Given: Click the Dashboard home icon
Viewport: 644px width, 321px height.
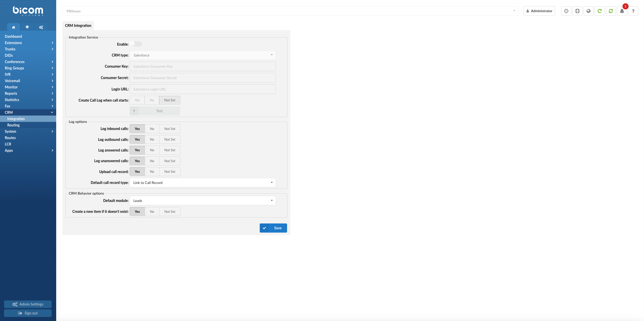Looking at the screenshot, I should tap(13, 27).
